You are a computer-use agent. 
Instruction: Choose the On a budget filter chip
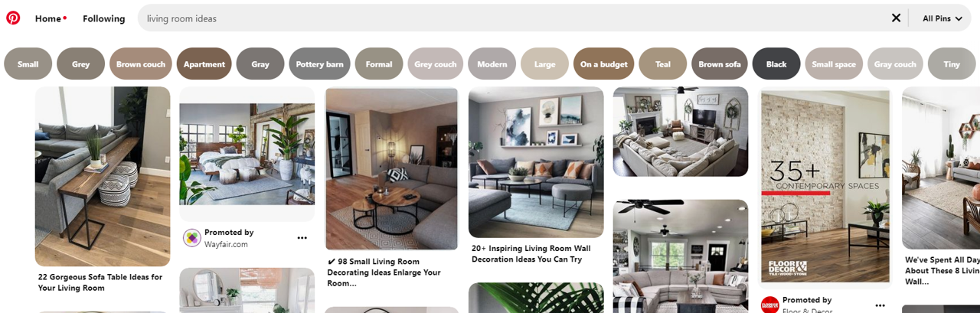coord(604,64)
